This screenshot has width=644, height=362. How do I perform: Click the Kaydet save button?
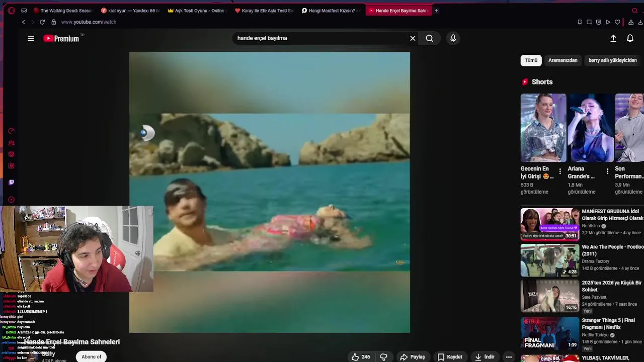pyautogui.click(x=450, y=357)
